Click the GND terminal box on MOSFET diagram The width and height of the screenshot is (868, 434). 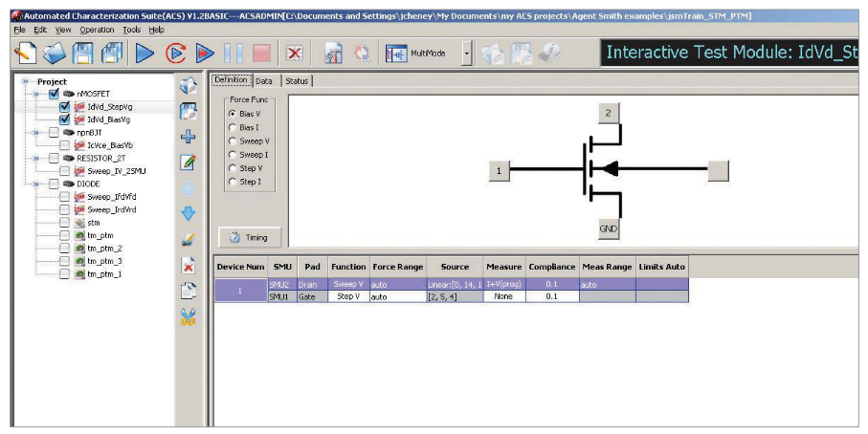point(609,229)
